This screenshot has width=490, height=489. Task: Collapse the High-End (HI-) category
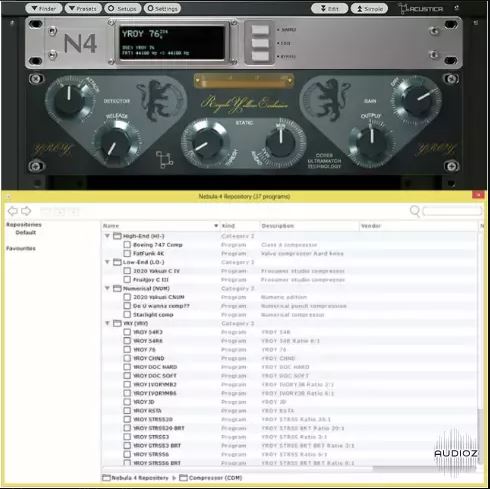[x=107, y=236]
